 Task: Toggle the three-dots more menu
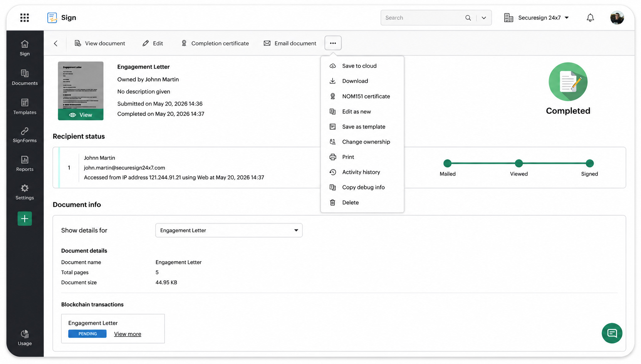[333, 43]
